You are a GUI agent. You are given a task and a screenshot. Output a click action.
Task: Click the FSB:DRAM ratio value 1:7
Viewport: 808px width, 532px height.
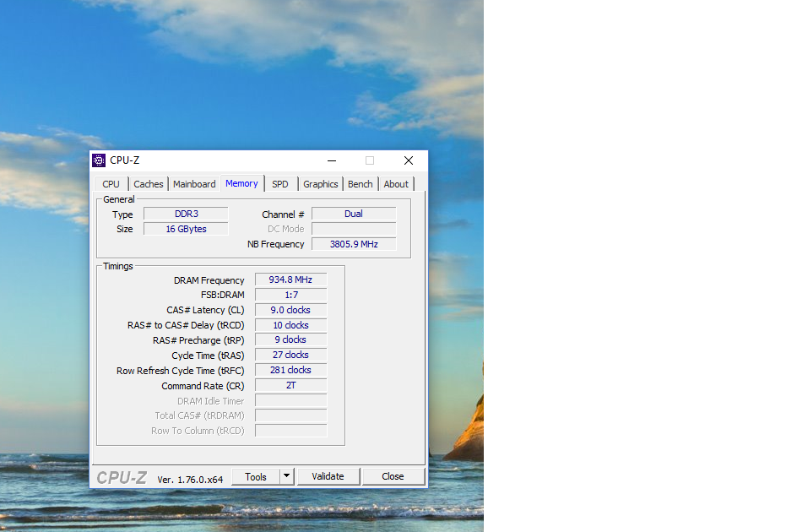coord(291,295)
